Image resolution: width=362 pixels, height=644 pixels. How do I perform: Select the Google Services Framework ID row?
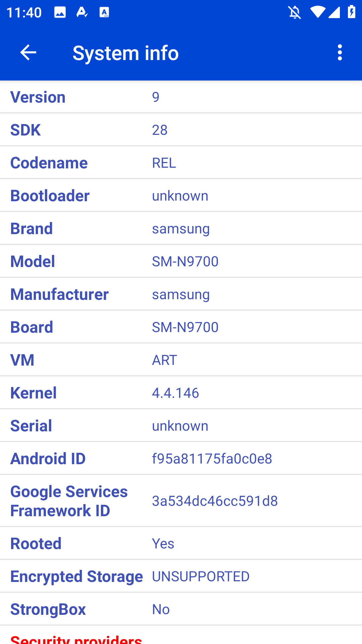pyautogui.click(x=181, y=500)
